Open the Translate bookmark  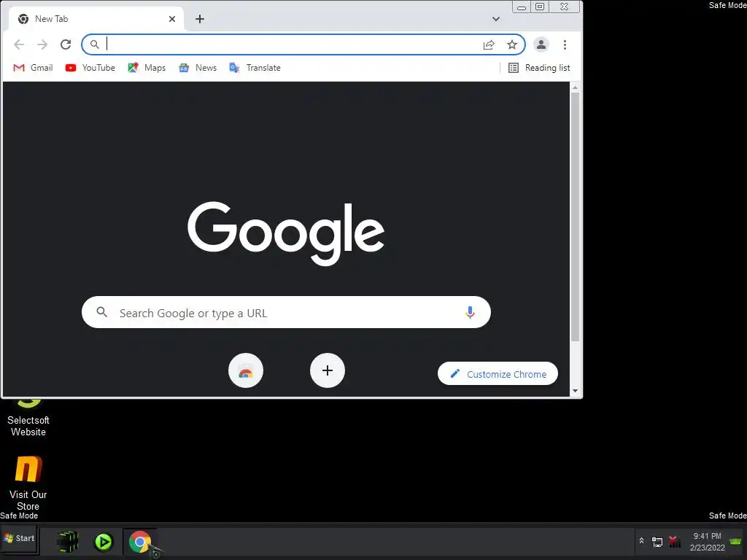pos(255,68)
